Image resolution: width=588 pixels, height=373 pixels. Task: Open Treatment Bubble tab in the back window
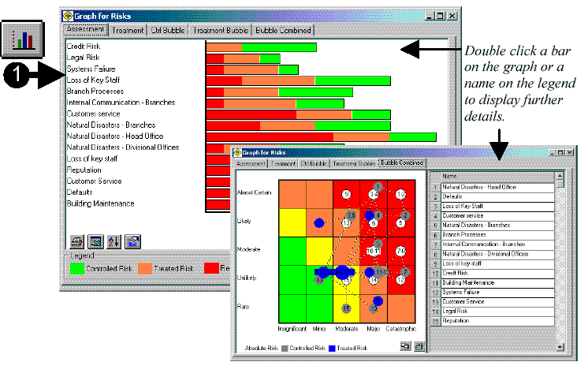[220, 30]
